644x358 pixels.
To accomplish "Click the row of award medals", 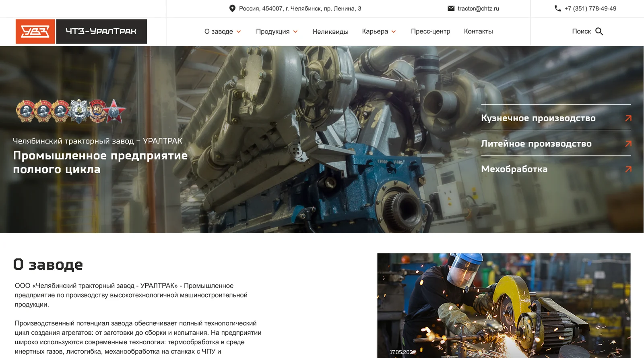I will coord(71,111).
